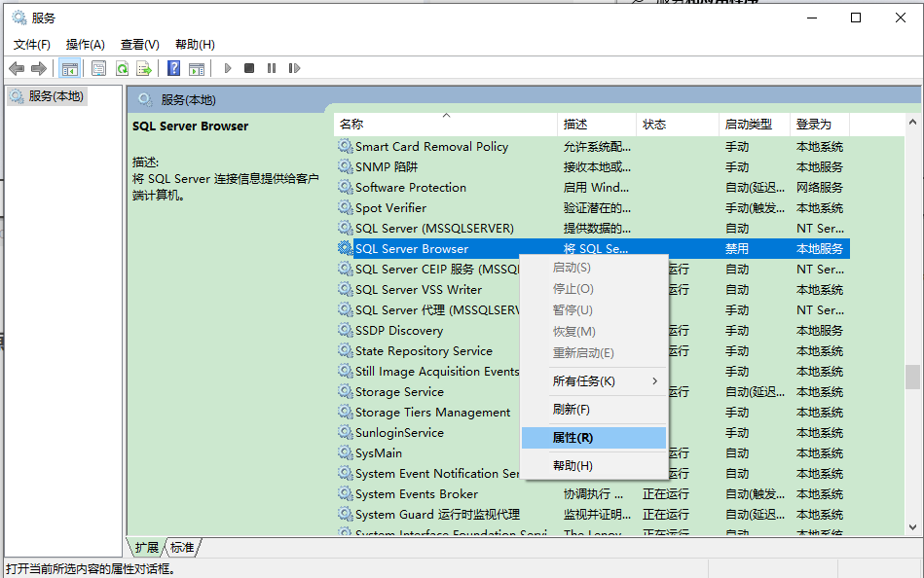Viewport: 924px width, 578px height.
Task: Select 服务(本地) in the left tree
Action: coord(47,96)
